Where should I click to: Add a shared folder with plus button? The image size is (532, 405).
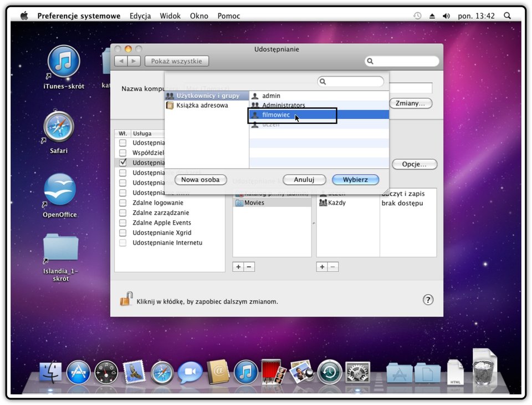pos(238,267)
